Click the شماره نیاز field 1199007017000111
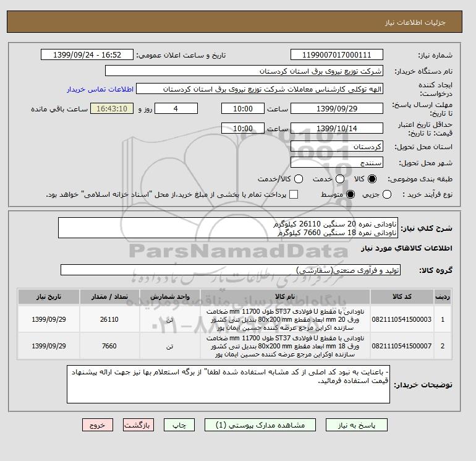Screen dimensions: 476x461 click(x=337, y=54)
